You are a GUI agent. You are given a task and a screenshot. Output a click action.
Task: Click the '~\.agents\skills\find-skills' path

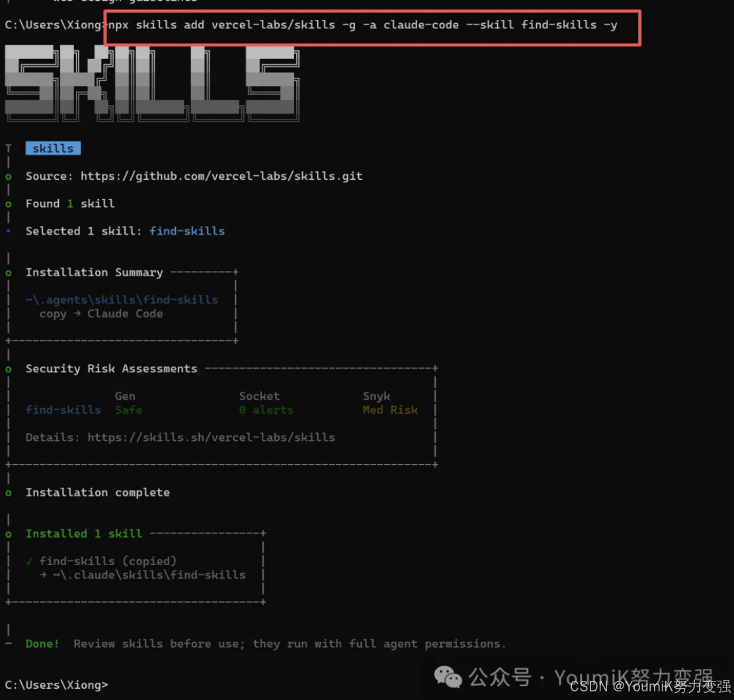tap(122, 299)
